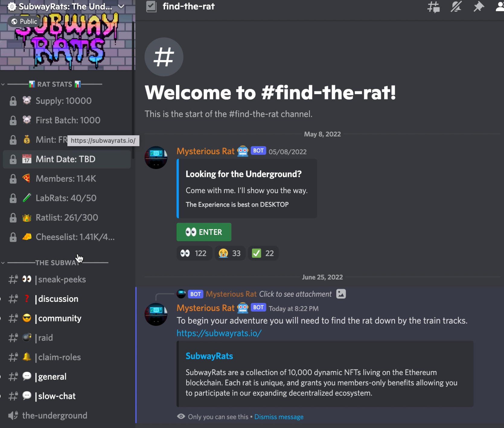Open the slow-chat channel
The image size is (504, 428).
click(67, 396)
